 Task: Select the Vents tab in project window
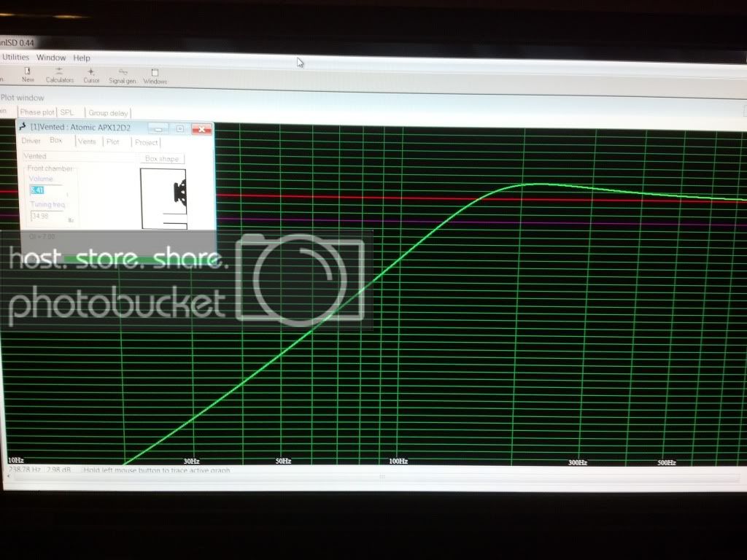pos(87,141)
